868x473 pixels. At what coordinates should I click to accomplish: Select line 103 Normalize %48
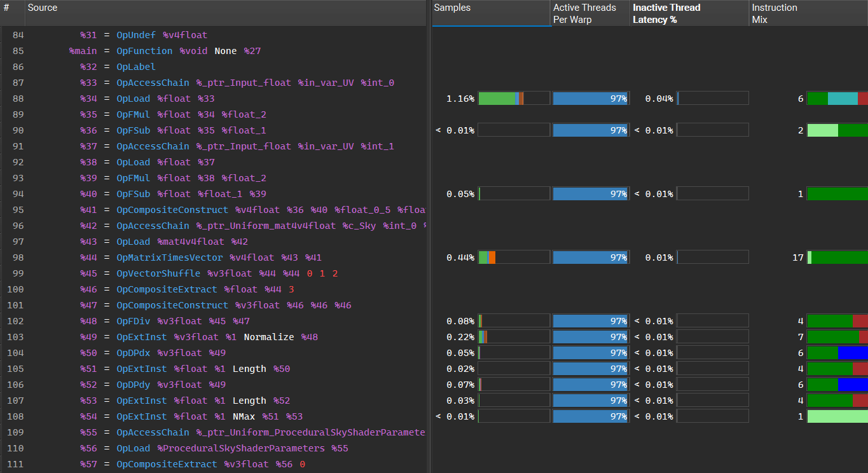click(x=213, y=337)
